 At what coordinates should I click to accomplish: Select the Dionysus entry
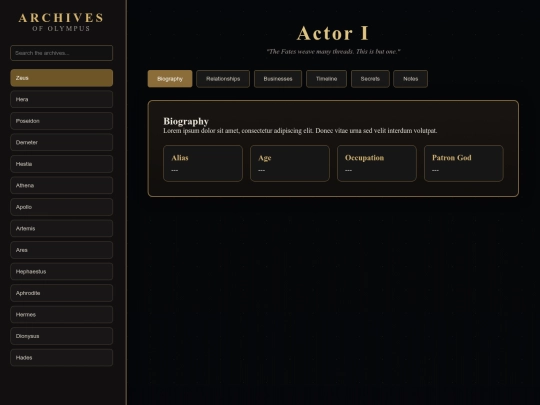pos(61,336)
